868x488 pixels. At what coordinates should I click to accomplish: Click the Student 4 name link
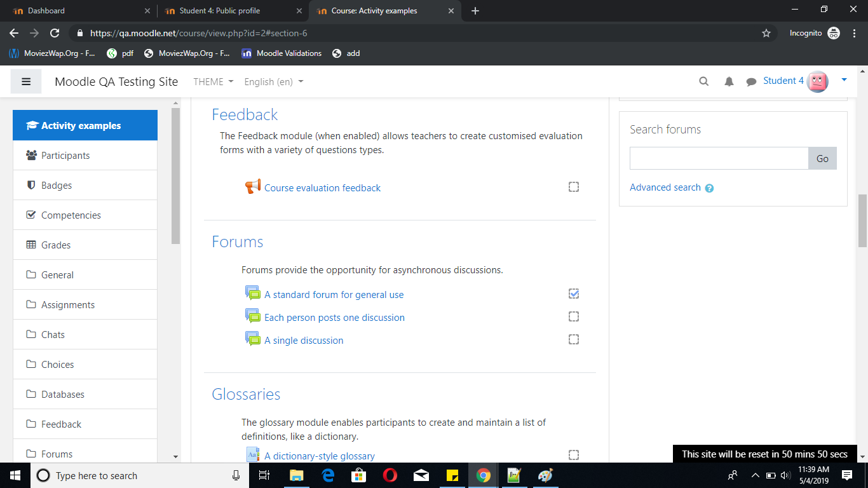(x=783, y=81)
